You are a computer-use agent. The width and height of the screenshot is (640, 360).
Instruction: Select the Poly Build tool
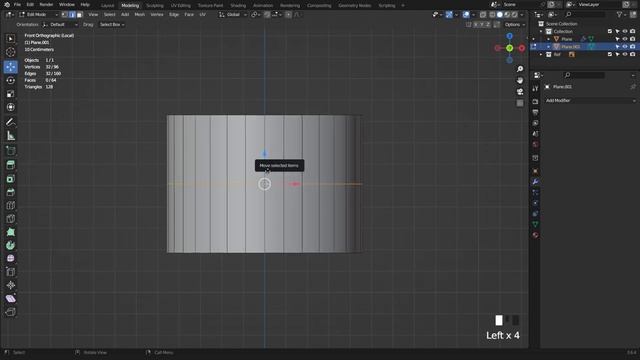pyautogui.click(x=11, y=232)
